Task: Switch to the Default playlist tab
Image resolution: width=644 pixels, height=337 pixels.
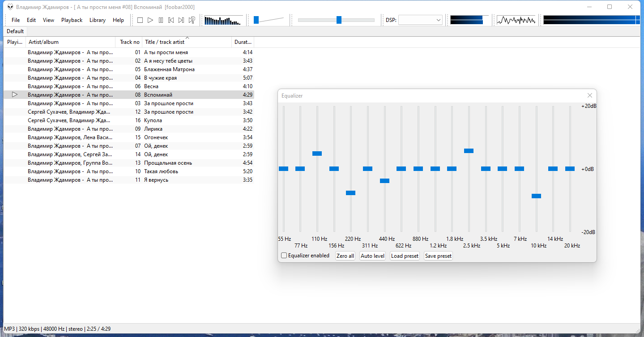Action: pyautogui.click(x=15, y=31)
